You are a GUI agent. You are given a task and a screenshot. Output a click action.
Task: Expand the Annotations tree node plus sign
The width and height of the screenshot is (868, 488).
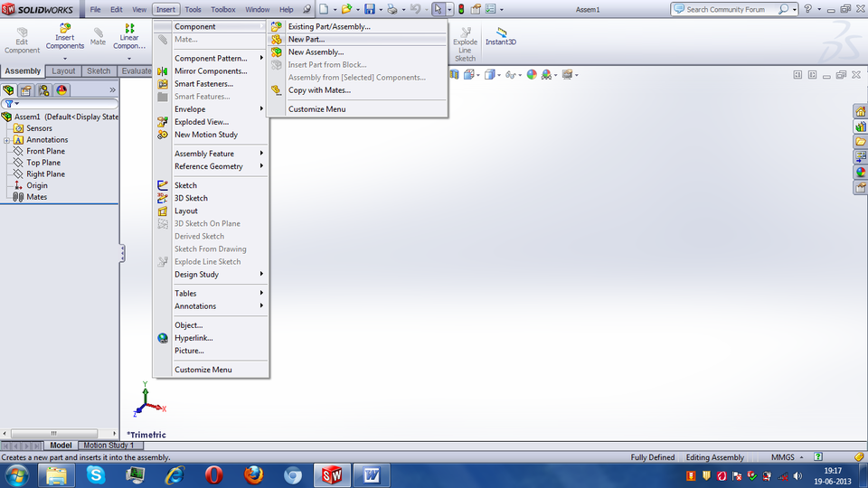click(x=6, y=141)
